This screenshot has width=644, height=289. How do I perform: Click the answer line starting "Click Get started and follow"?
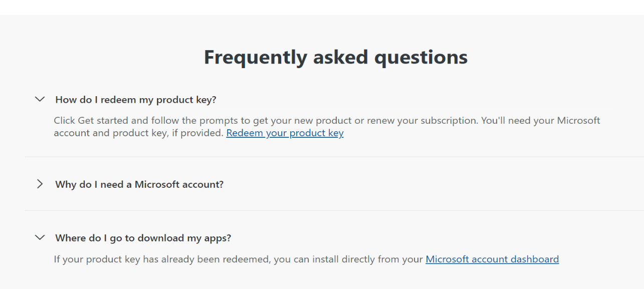point(327,121)
